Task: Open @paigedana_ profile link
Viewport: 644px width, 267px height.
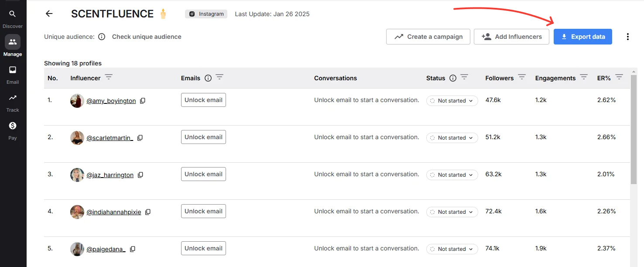Action: tap(106, 249)
